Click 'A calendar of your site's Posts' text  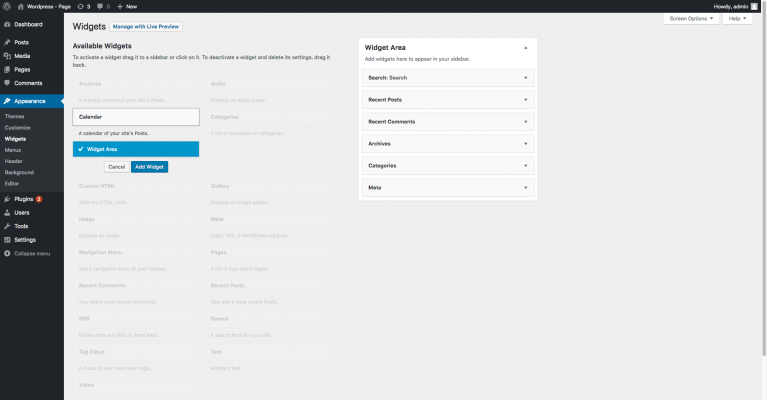click(x=113, y=133)
